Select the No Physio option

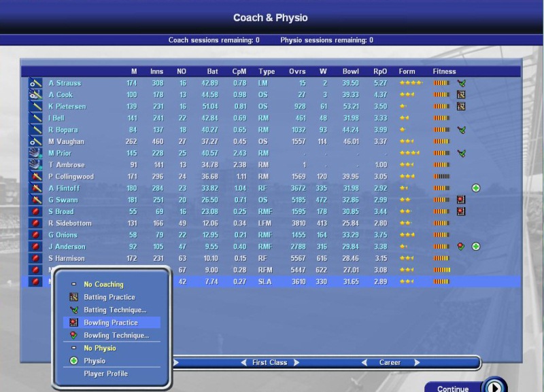(99, 348)
